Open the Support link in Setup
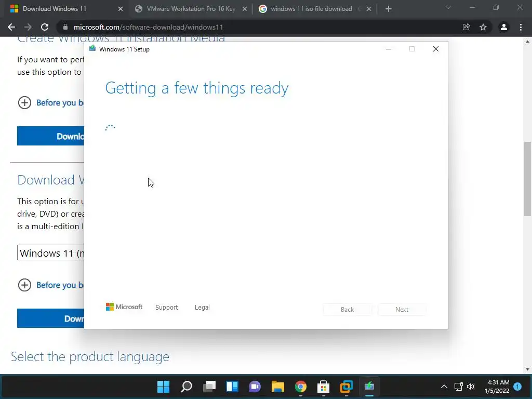The image size is (532, 399). pos(167,307)
